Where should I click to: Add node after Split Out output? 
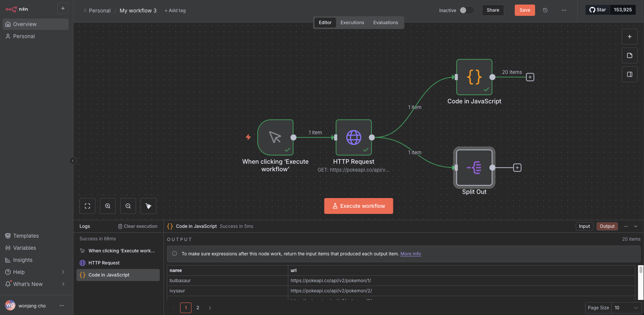pos(517,167)
